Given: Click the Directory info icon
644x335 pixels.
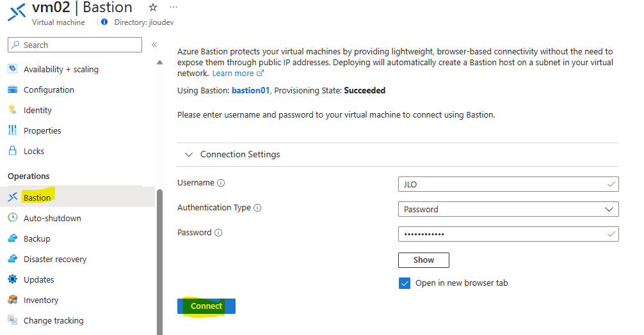Looking at the screenshot, I should point(104,22).
